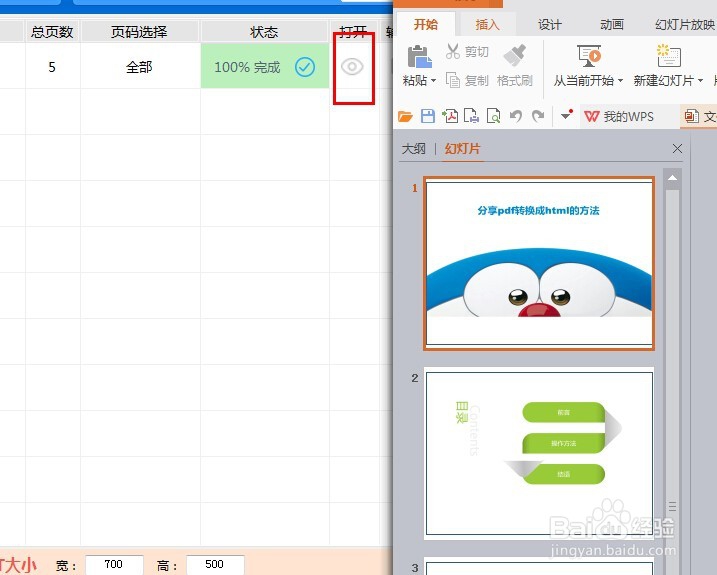
Task: Click the 100% 完成 status cell
Action: click(265, 67)
